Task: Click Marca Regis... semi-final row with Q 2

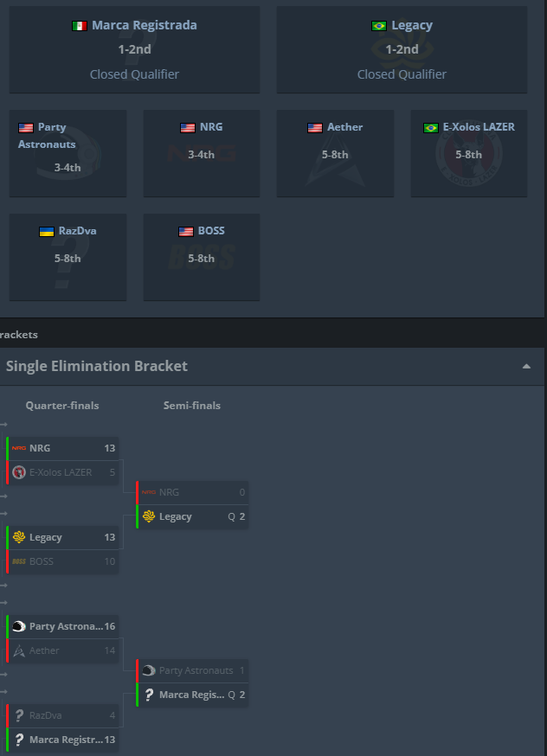Action: [x=192, y=695]
